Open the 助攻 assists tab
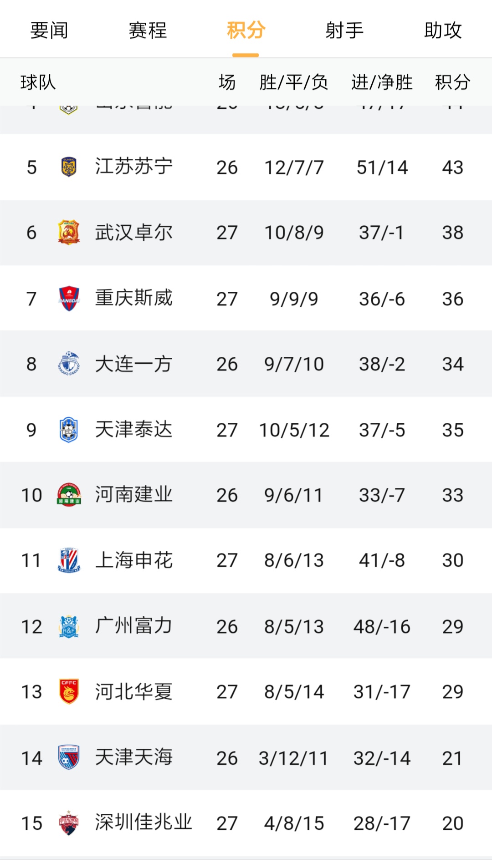Viewport: 492px width, 868px height. [x=443, y=31]
